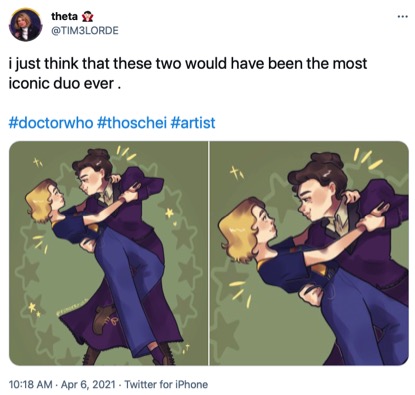
Task: View the right close-up dance artwork
Action: click(x=309, y=253)
